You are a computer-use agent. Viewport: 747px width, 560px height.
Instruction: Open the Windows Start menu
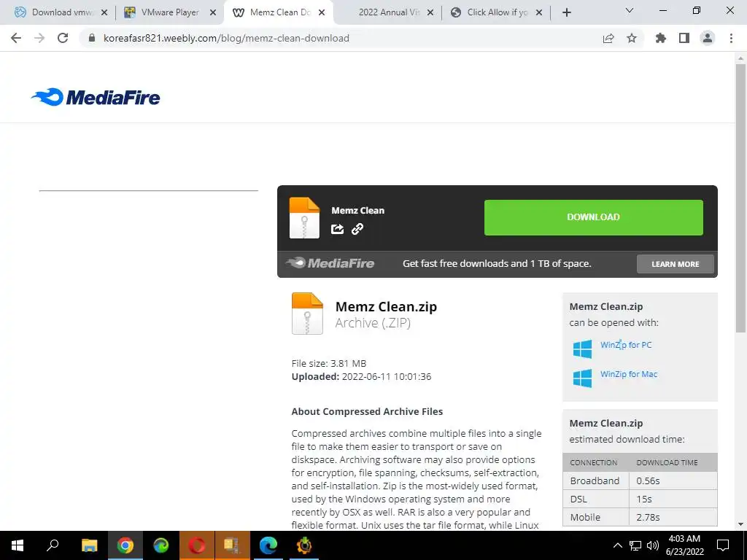[18, 545]
